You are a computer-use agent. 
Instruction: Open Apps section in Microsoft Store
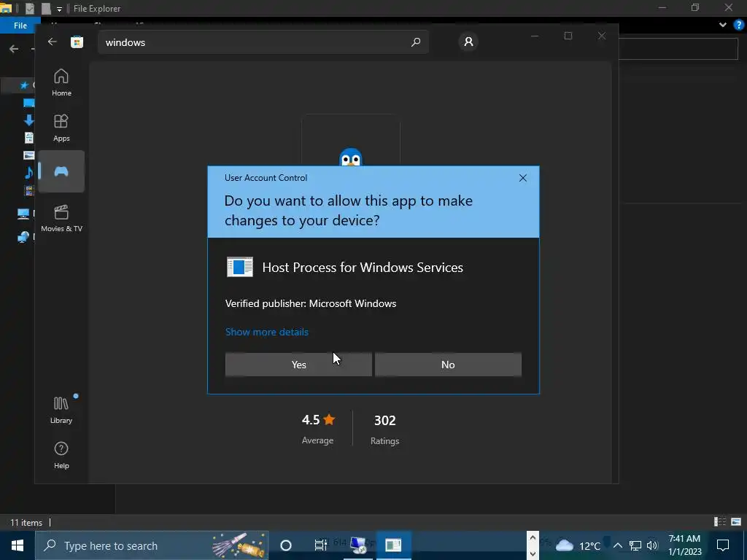click(61, 128)
